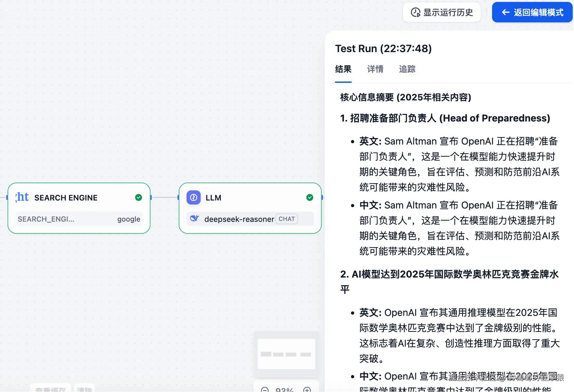Zoom out the canvas with the minus icon
Image resolution: width=574 pixels, height=392 pixels.
pos(265,390)
